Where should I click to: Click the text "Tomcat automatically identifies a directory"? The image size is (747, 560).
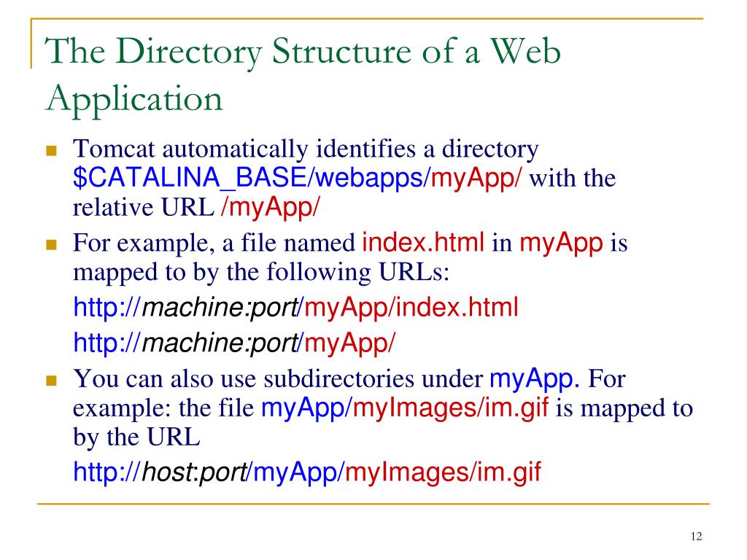point(306,149)
